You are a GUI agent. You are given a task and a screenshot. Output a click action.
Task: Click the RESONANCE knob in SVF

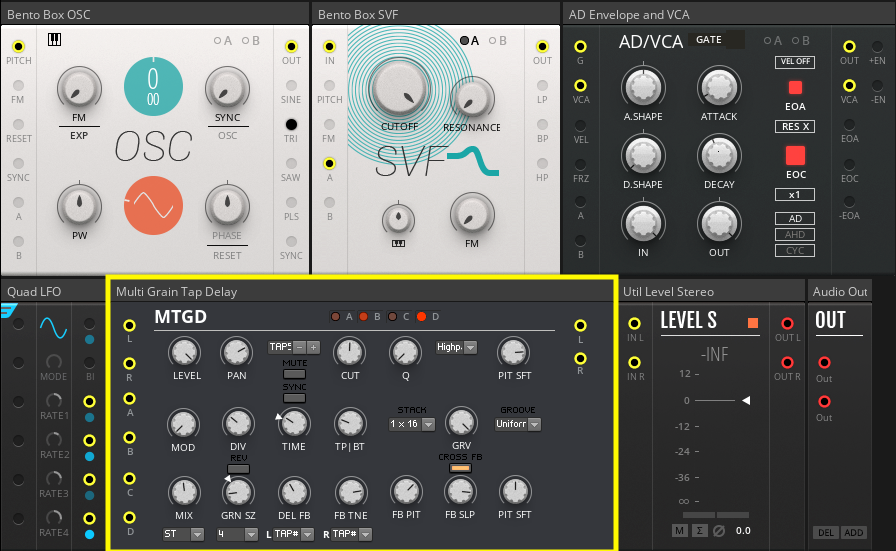point(471,99)
